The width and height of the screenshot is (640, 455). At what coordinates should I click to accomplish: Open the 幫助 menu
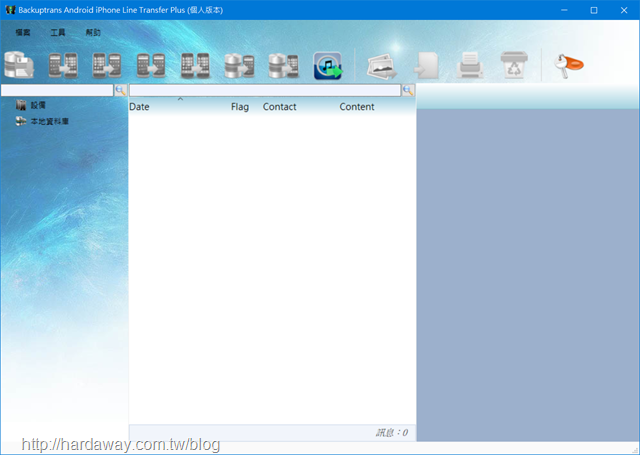(93, 32)
